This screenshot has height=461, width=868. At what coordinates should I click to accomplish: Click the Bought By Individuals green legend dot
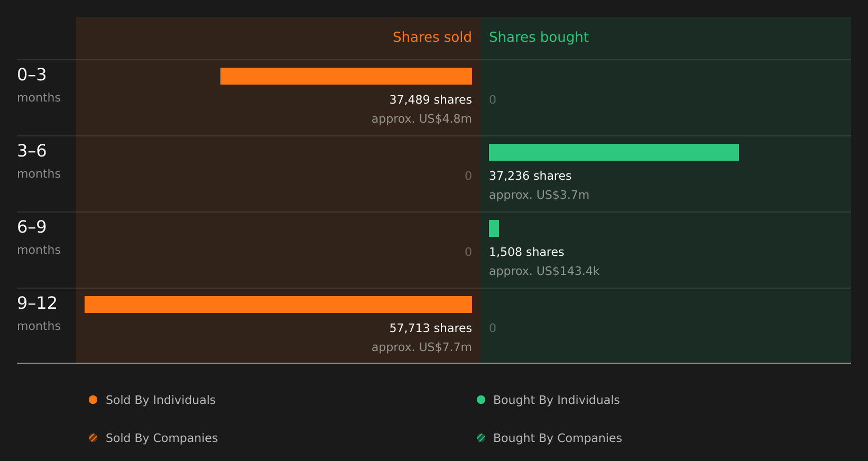(x=481, y=400)
